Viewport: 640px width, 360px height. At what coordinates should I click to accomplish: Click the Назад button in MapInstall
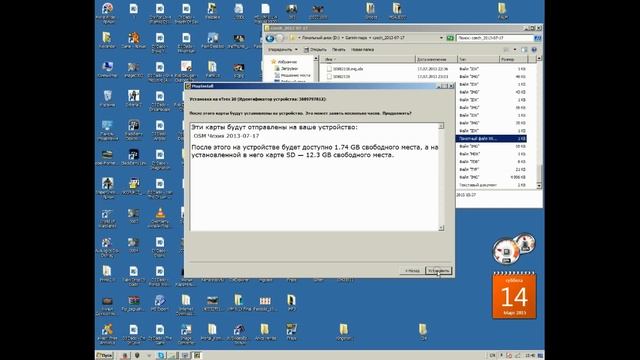click(x=412, y=271)
